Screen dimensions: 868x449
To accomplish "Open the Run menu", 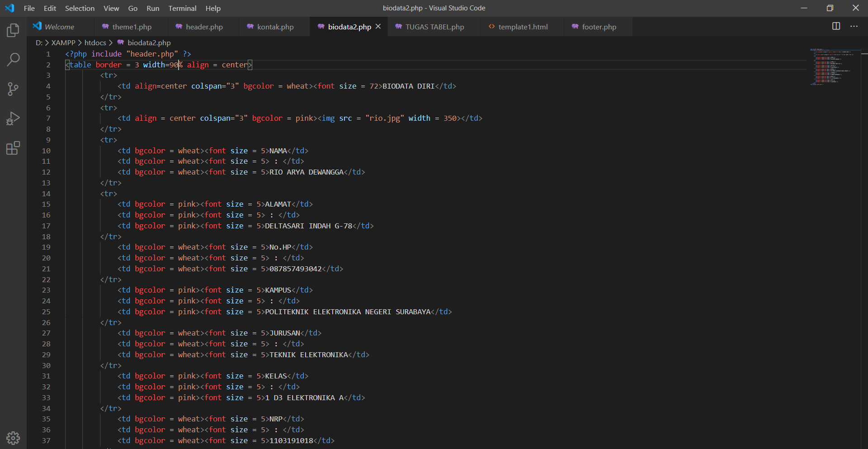I will coord(153,8).
